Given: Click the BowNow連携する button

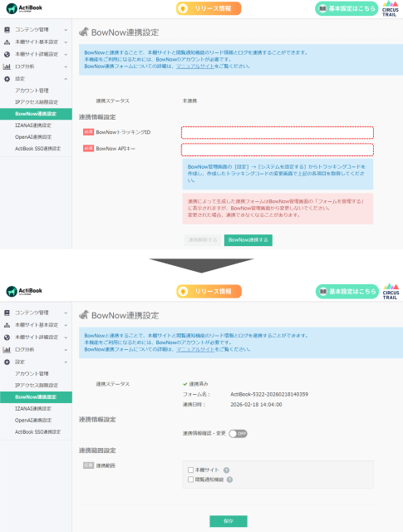Looking at the screenshot, I should tap(248, 240).
